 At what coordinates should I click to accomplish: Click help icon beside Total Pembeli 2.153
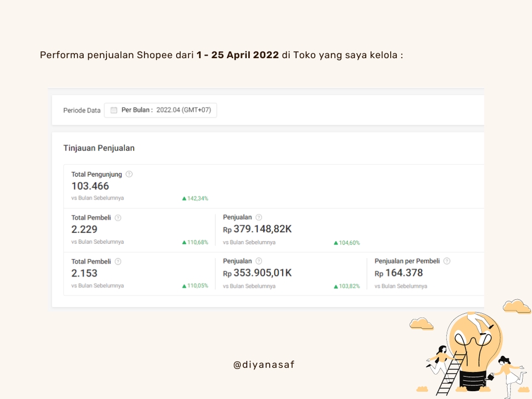[117, 262]
